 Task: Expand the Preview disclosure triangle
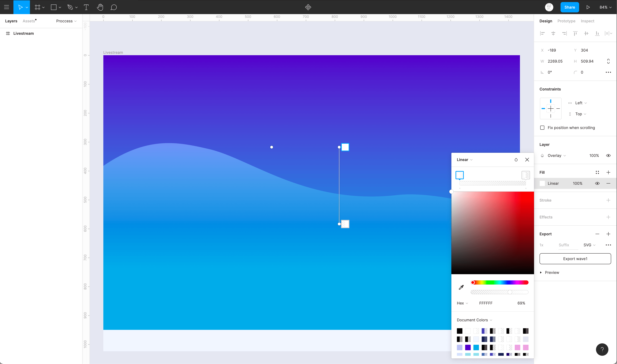pyautogui.click(x=541, y=272)
